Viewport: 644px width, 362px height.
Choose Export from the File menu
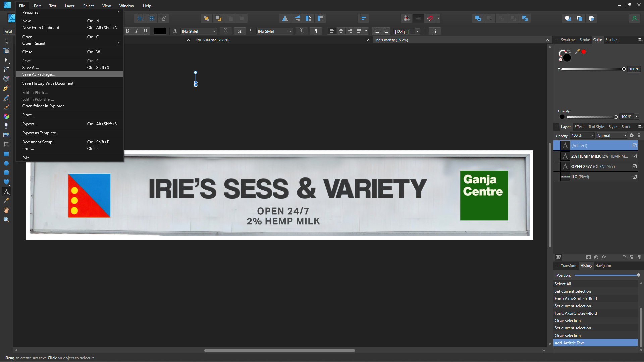coord(30,124)
